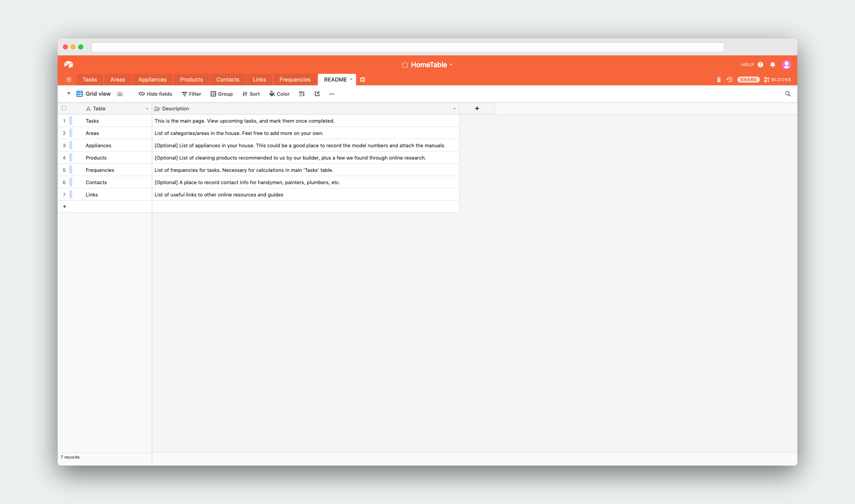This screenshot has width=855, height=504.
Task: Open the revision history clock icon
Action: (729, 80)
